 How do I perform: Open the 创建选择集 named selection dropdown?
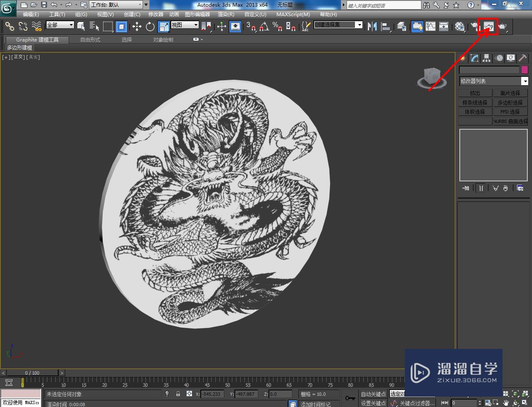pos(338,25)
